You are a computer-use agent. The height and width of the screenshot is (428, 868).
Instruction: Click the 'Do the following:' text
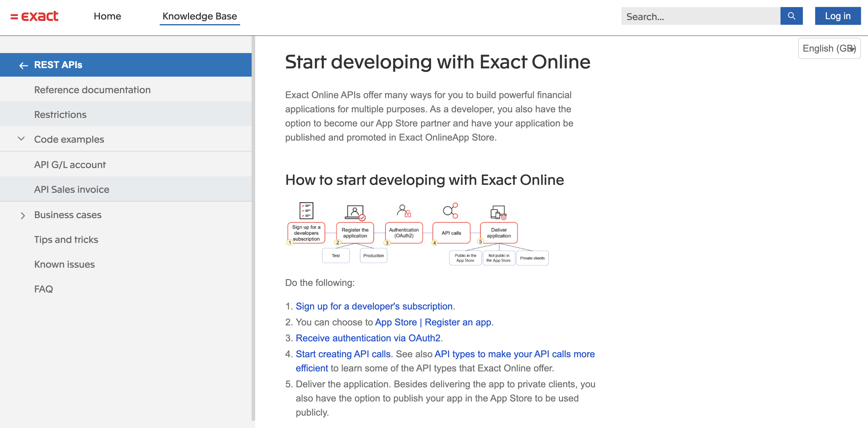click(320, 282)
